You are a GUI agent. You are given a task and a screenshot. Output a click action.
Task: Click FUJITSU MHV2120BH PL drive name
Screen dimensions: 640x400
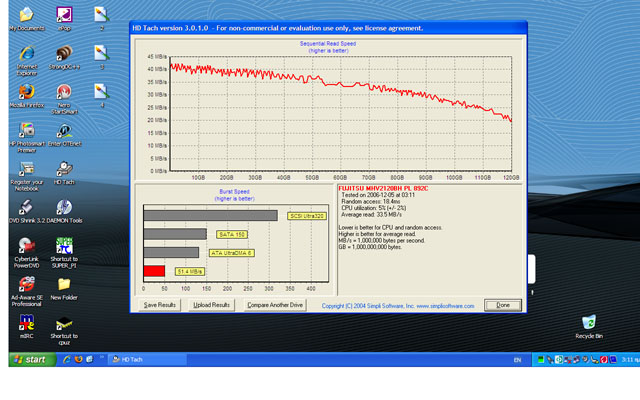tap(383, 189)
